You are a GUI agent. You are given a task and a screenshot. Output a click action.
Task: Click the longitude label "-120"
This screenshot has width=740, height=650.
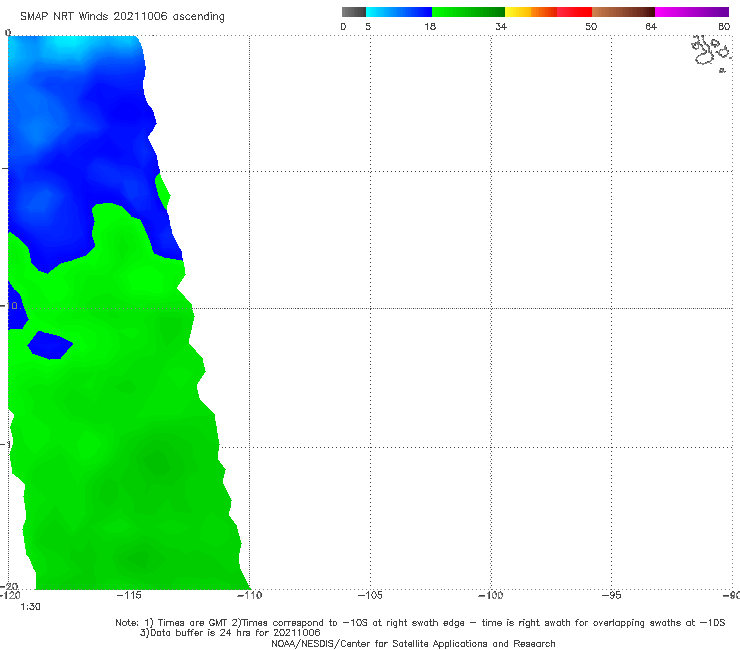click(10, 595)
